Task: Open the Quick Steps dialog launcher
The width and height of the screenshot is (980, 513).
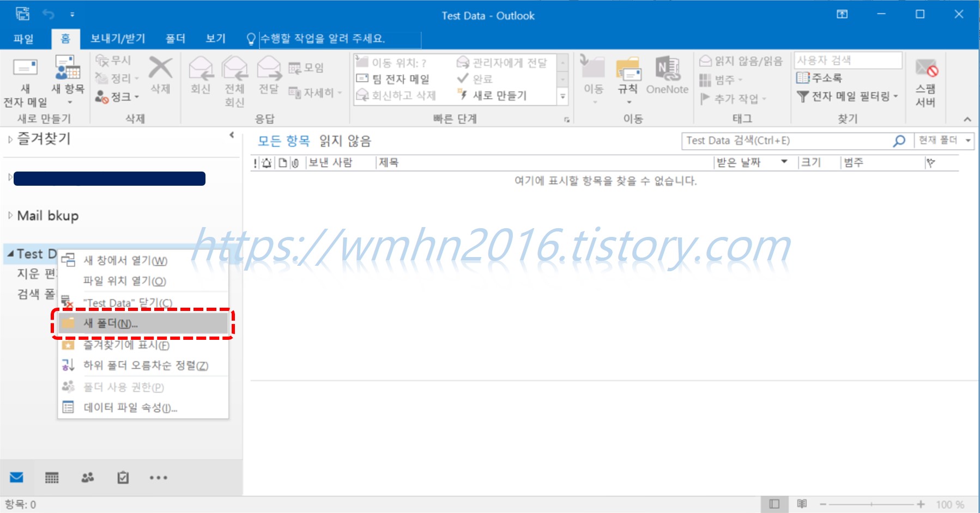Action: coord(567,119)
